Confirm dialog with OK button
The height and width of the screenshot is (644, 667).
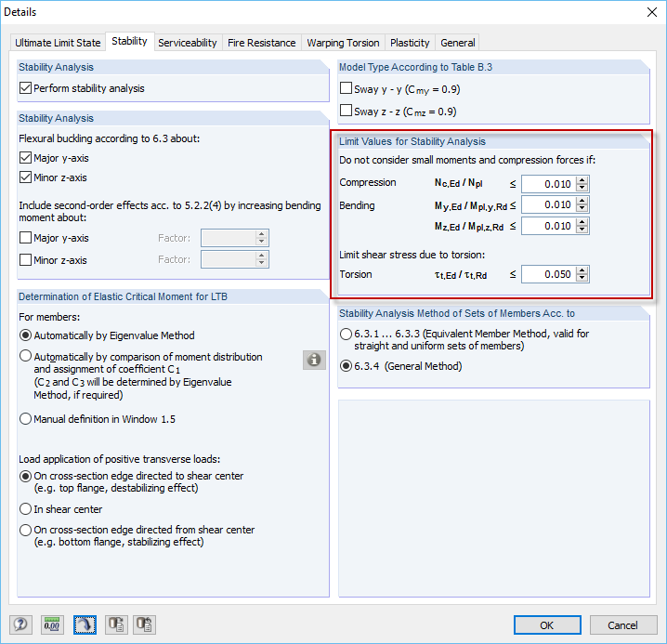547,624
